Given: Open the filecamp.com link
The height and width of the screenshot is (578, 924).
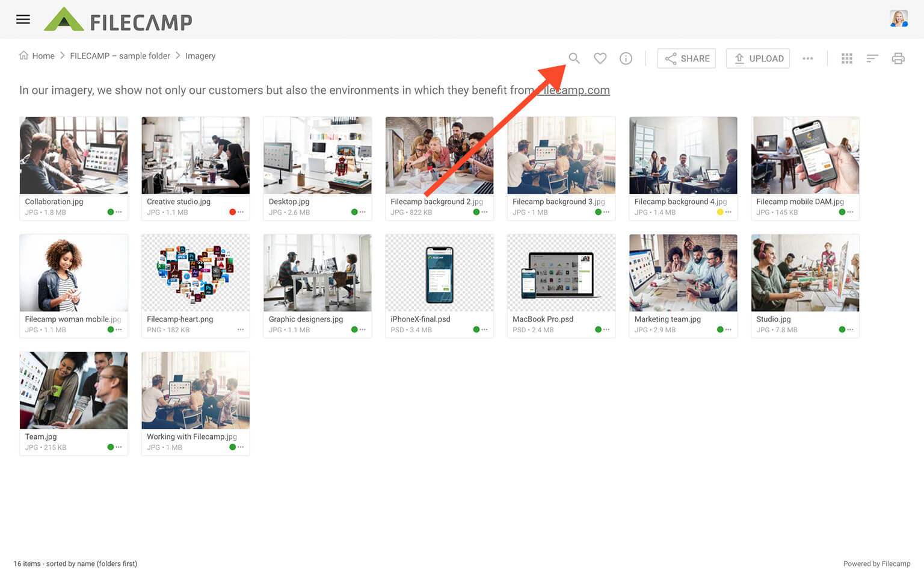Looking at the screenshot, I should 573,90.
